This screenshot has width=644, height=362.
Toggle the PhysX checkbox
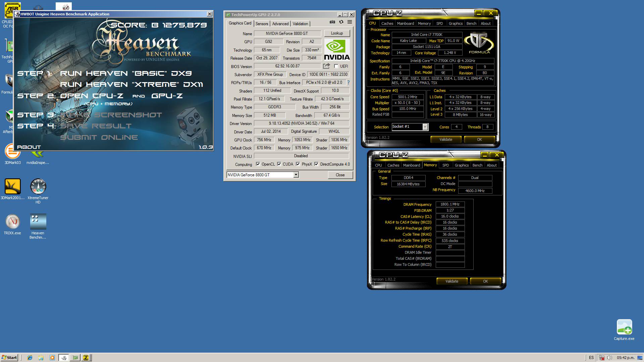pyautogui.click(x=298, y=164)
